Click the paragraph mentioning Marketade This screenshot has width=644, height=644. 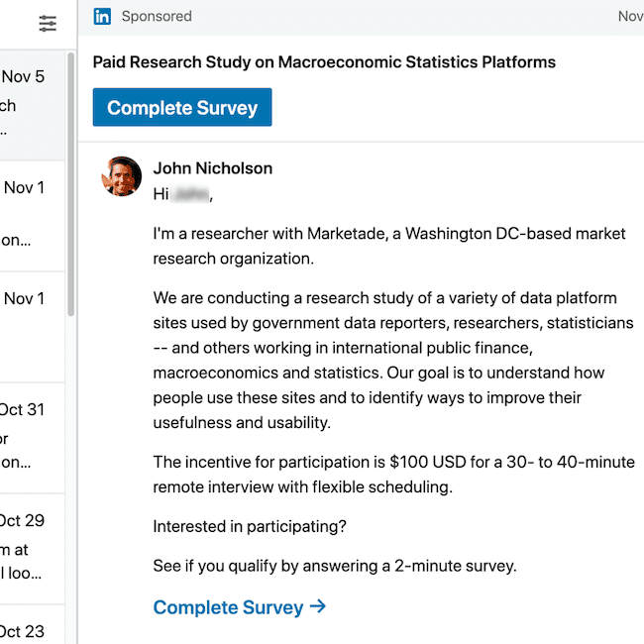coord(389,246)
